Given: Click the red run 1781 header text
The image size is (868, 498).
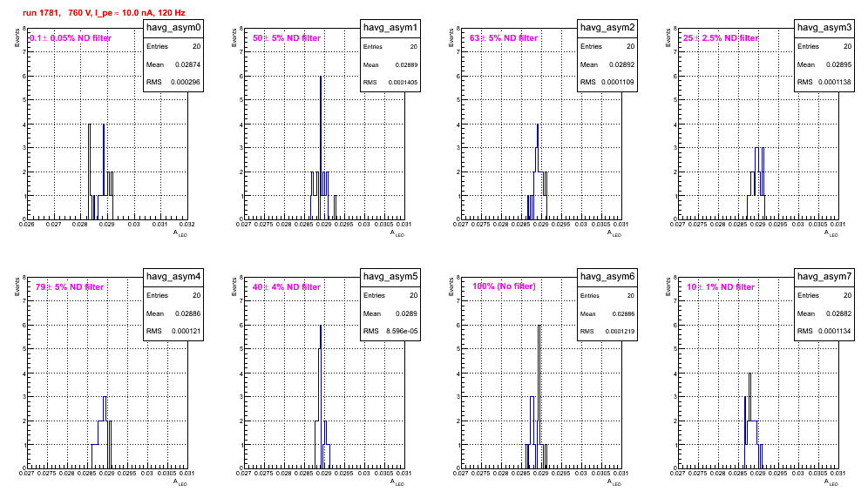Looking at the screenshot, I should click(104, 13).
